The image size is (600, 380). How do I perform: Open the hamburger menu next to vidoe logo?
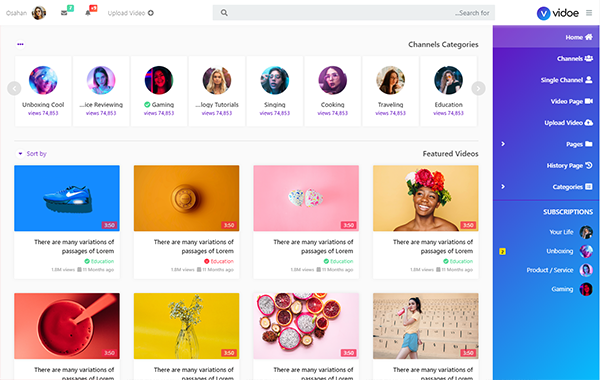[x=589, y=13]
